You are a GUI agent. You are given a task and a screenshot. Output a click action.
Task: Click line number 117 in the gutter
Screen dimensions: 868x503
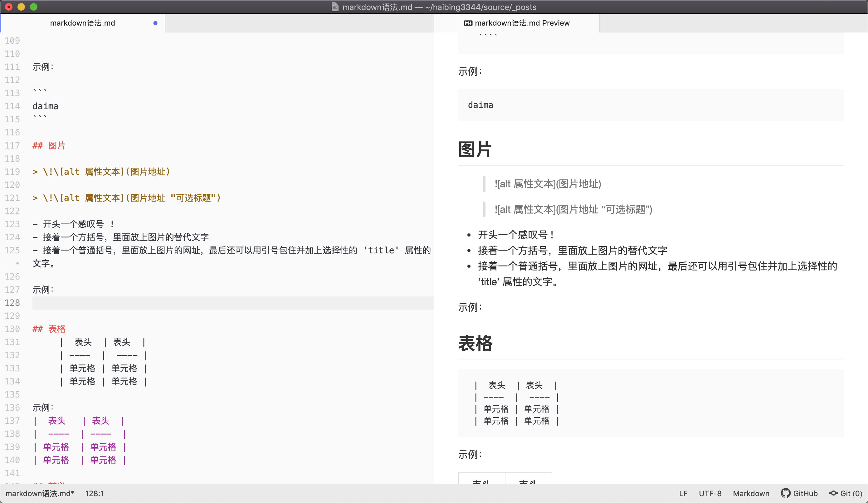pos(12,145)
